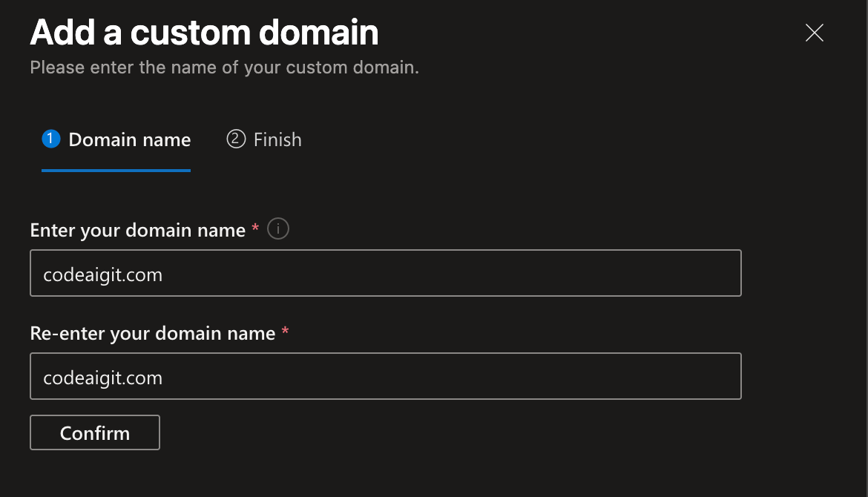Viewport: 868px width, 497px height.
Task: Click the word Finish in the step header
Action: tap(277, 139)
